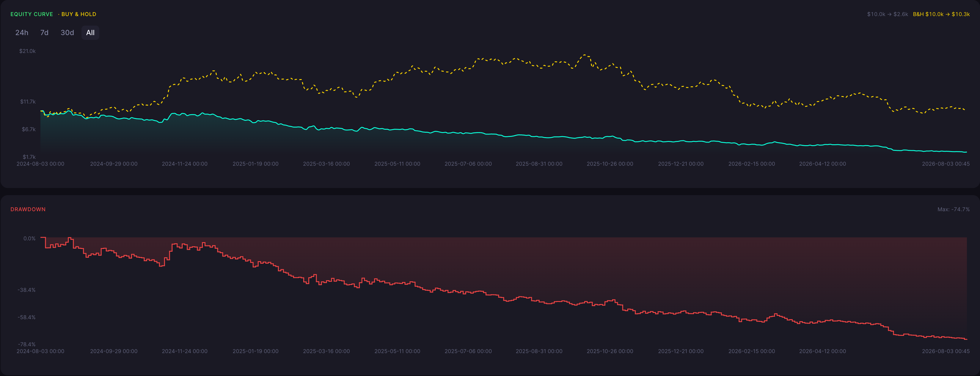
Task: Switch to the 24h time range
Action: click(22, 33)
